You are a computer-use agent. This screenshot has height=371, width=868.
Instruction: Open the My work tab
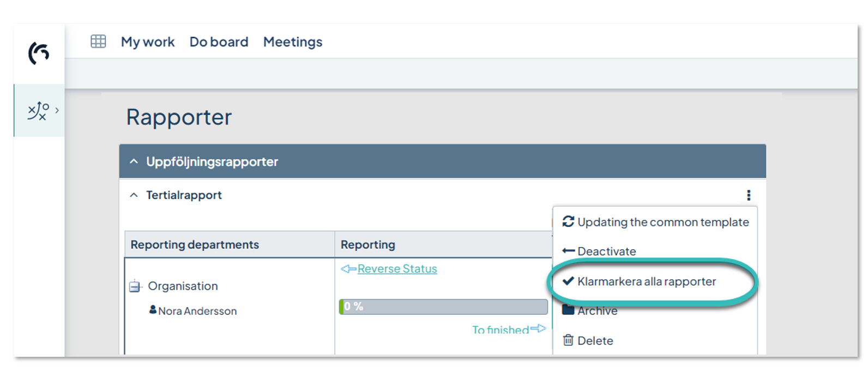click(x=148, y=42)
